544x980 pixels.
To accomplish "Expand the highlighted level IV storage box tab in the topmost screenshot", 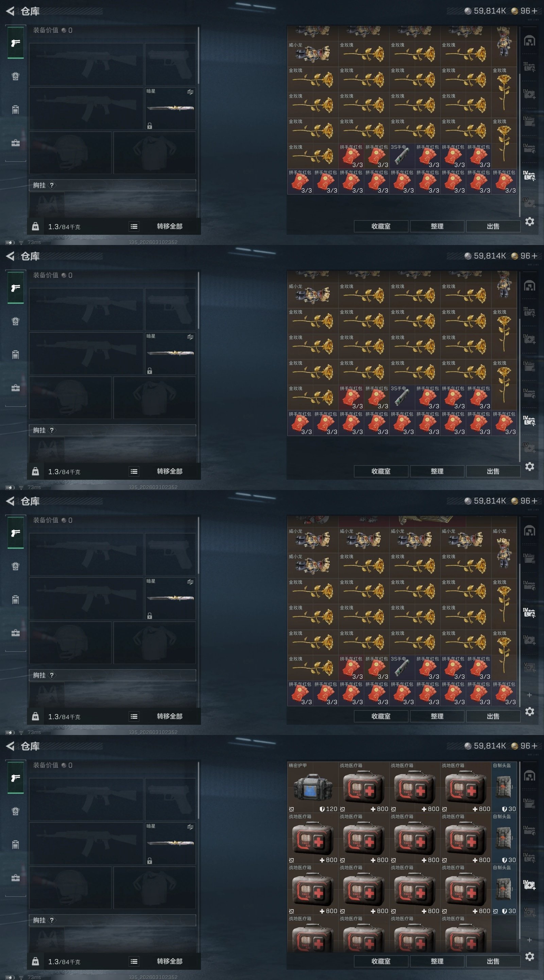I will (530, 176).
